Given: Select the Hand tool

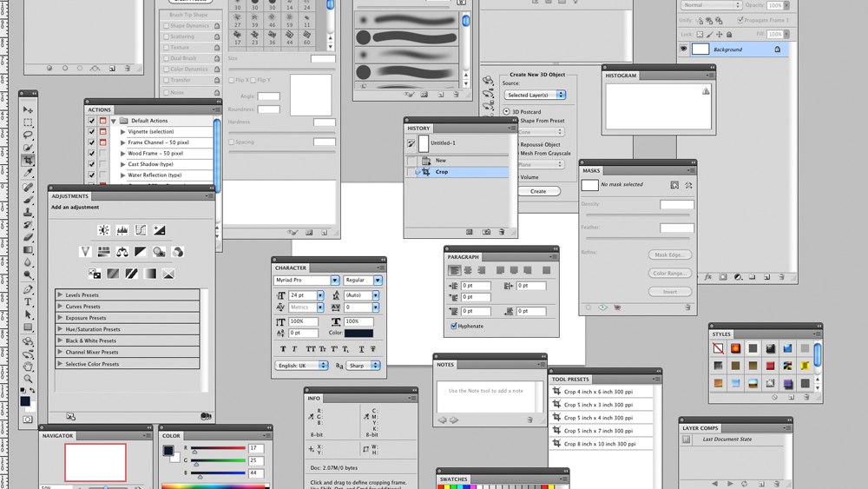Looking at the screenshot, I should [28, 367].
